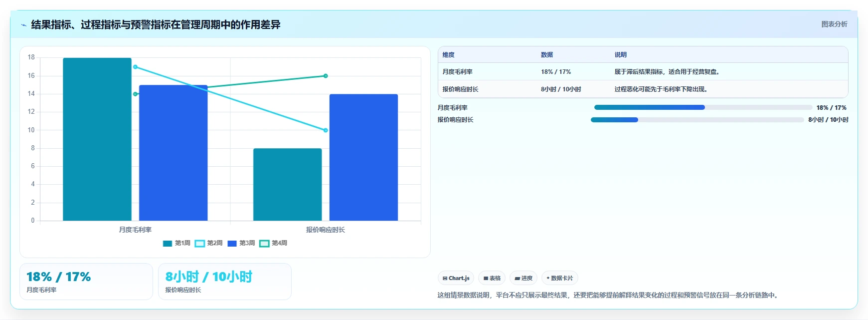This screenshot has width=868, height=320.
Task: Toggle the 第4周 legend swatch
Action: coord(264,244)
